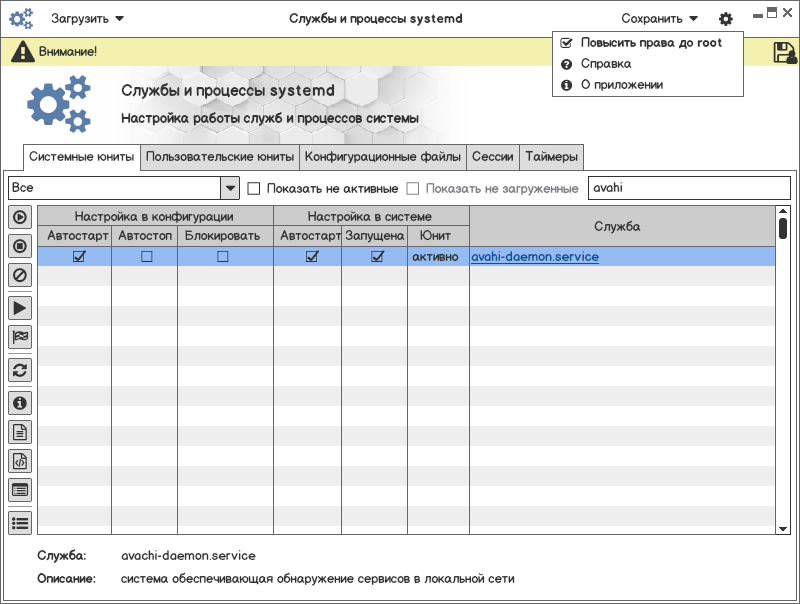Click the floppy disk save icon
800x604 pixels.
784,52
